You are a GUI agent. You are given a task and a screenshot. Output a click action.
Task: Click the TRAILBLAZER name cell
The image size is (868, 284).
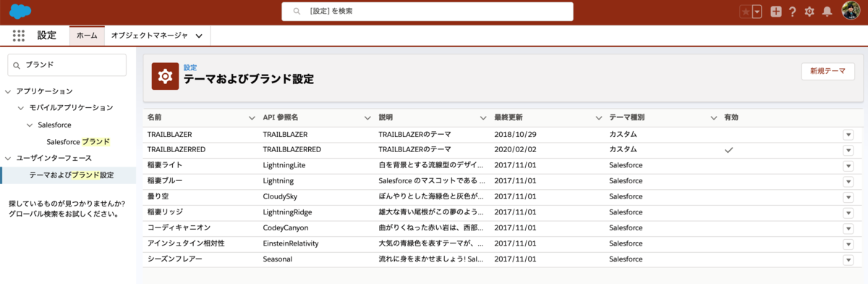[169, 135]
